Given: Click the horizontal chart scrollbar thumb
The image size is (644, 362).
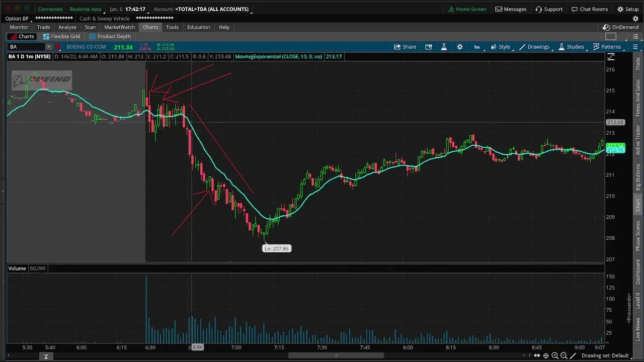Looking at the screenshot, I should click(x=336, y=356).
